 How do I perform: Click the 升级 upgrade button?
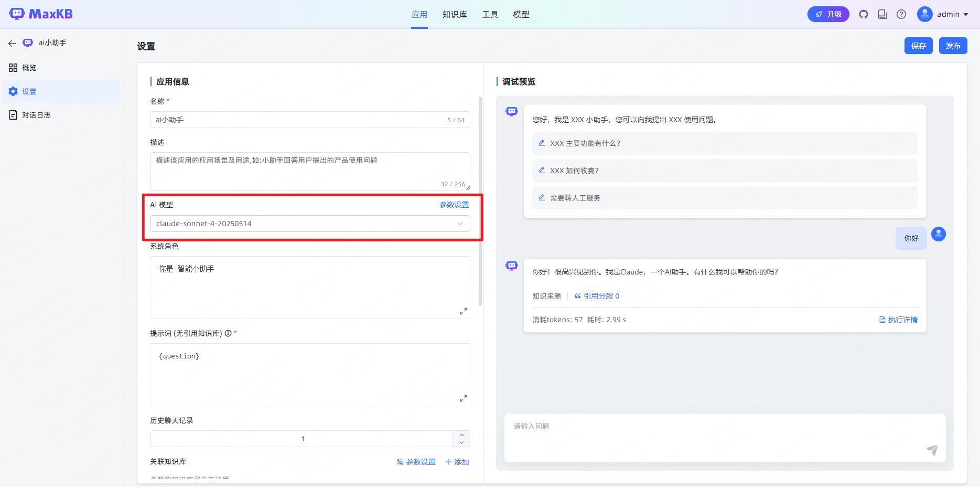[828, 14]
